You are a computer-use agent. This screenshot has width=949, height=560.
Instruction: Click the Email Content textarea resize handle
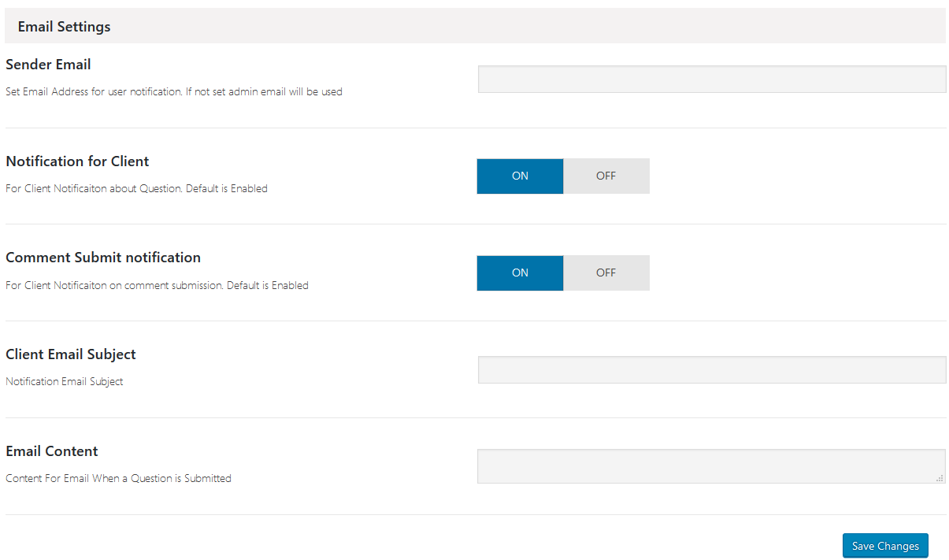point(940,477)
